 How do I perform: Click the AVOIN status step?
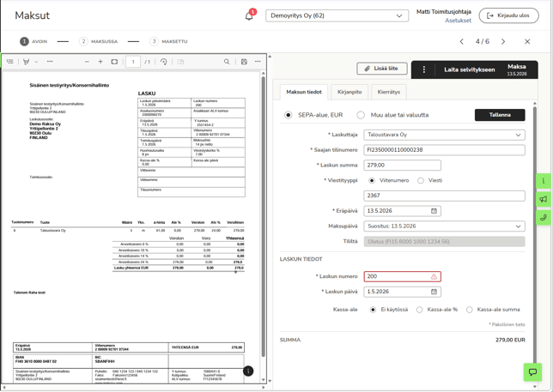coord(33,41)
